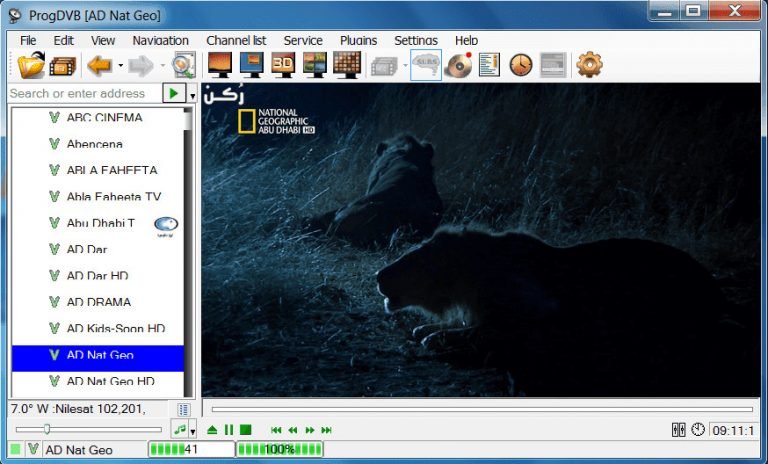Click the playback seek bar
The width and height of the screenshot is (768, 464).
point(482,409)
